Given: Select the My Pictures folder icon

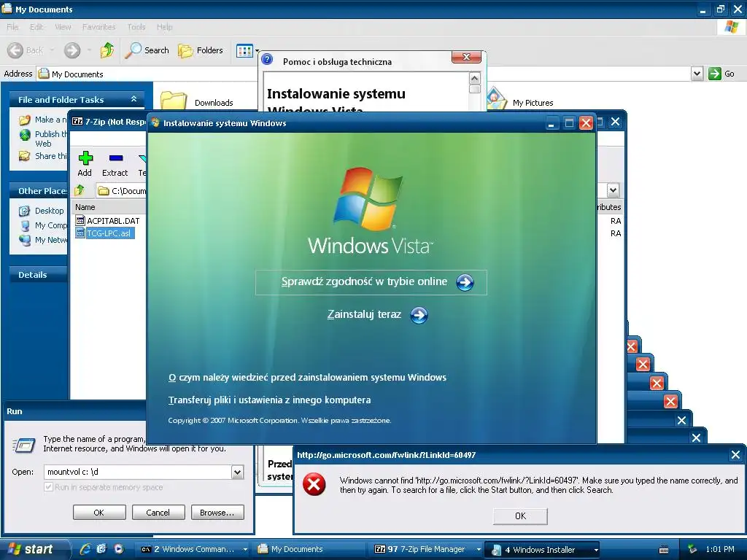Looking at the screenshot, I should click(x=496, y=99).
